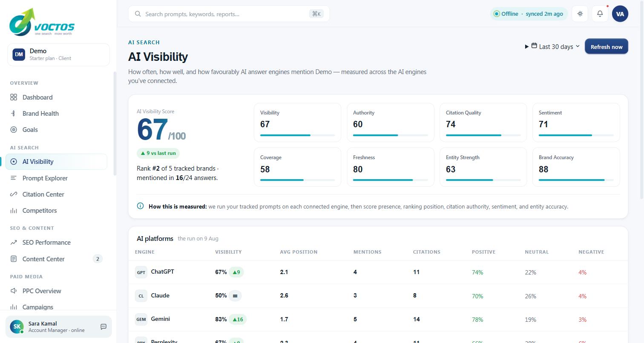Click the GEM engine badge for Gemini
Viewport: 644px width, 343px height.
tap(141, 319)
